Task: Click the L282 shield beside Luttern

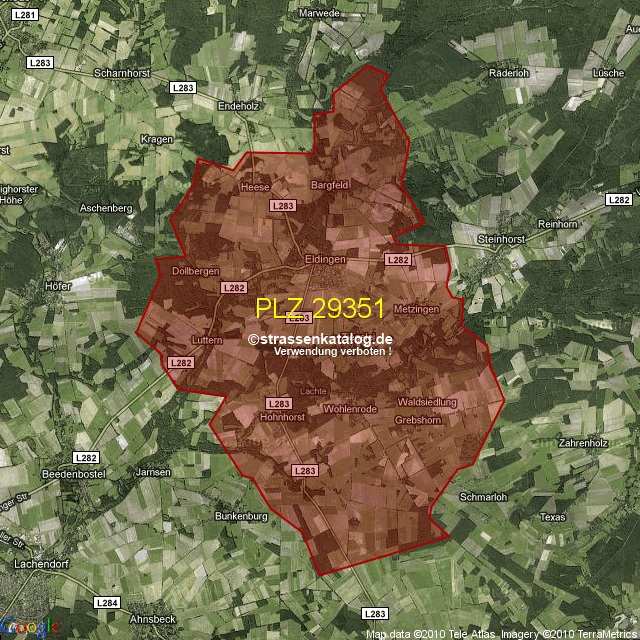Action: pyautogui.click(x=181, y=362)
